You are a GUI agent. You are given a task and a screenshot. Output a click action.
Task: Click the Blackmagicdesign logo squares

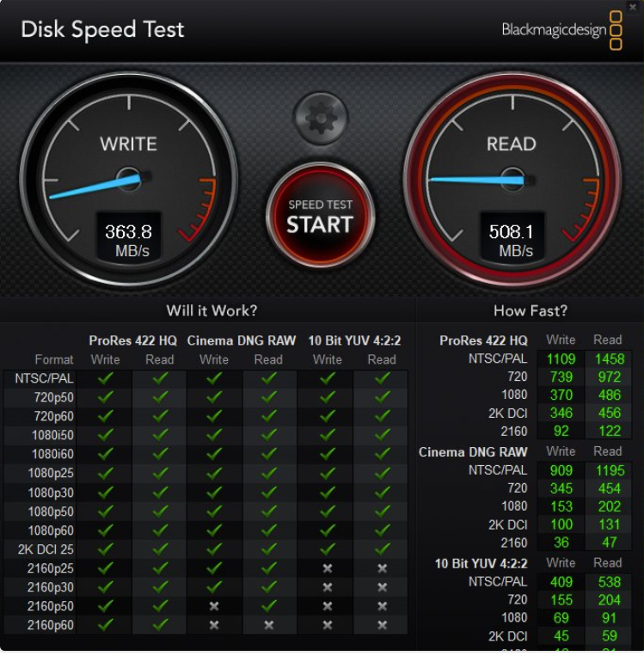[x=616, y=30]
